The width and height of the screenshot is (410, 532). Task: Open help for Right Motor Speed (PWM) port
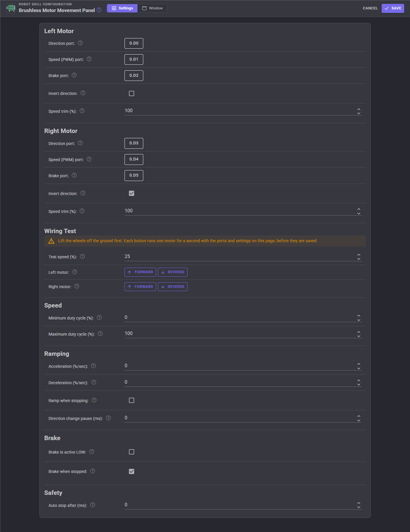[x=89, y=159]
